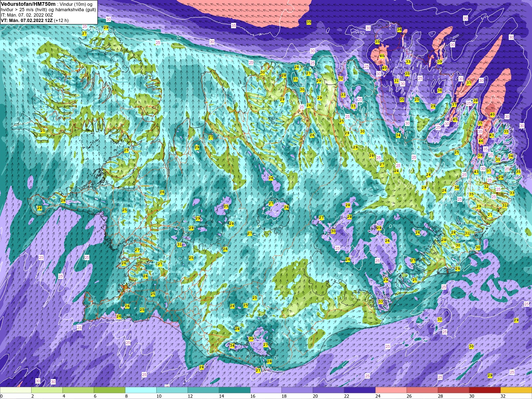Click the orange legend swatch above 32
The image size is (532, 399).
[x=516, y=390]
